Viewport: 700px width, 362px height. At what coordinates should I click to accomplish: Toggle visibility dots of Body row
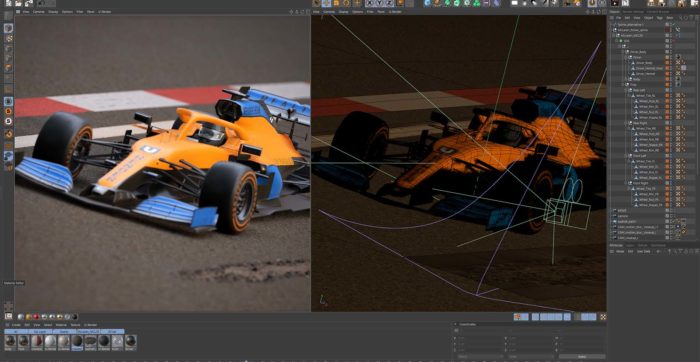671,79
